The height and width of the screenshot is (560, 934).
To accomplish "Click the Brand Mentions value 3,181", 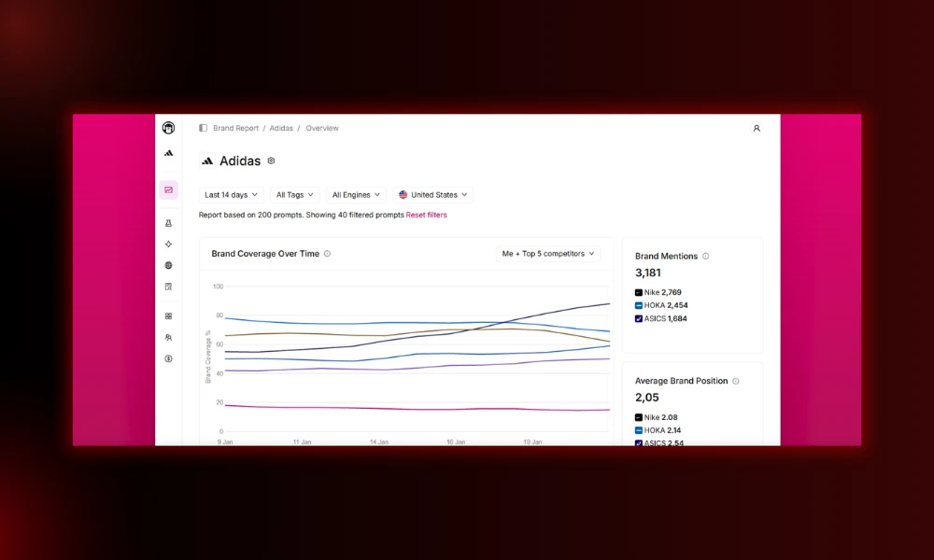I will (648, 273).
